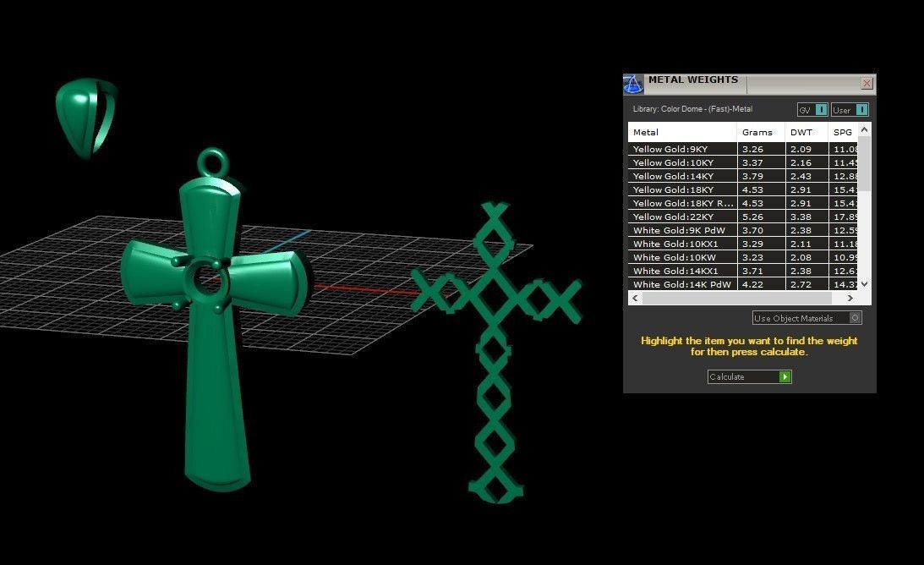Select the Yellow Gold:9KY row

[x=743, y=149]
